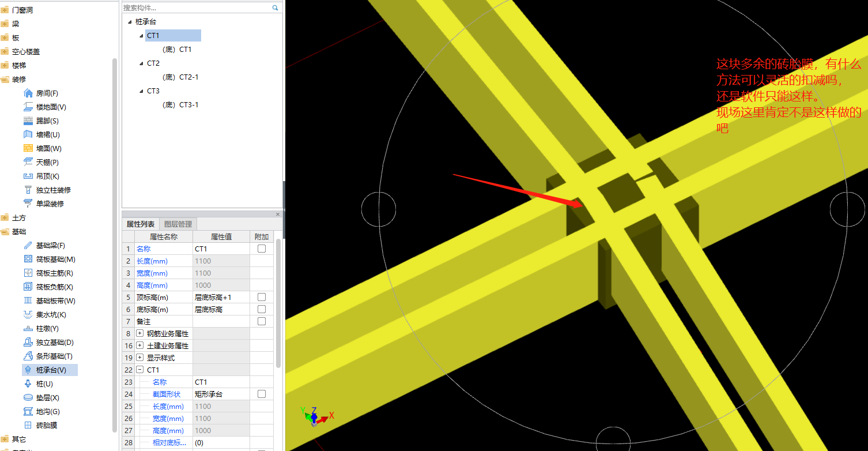Open the 土方 category
Image resolution: width=868 pixels, height=451 pixels.
(13, 218)
